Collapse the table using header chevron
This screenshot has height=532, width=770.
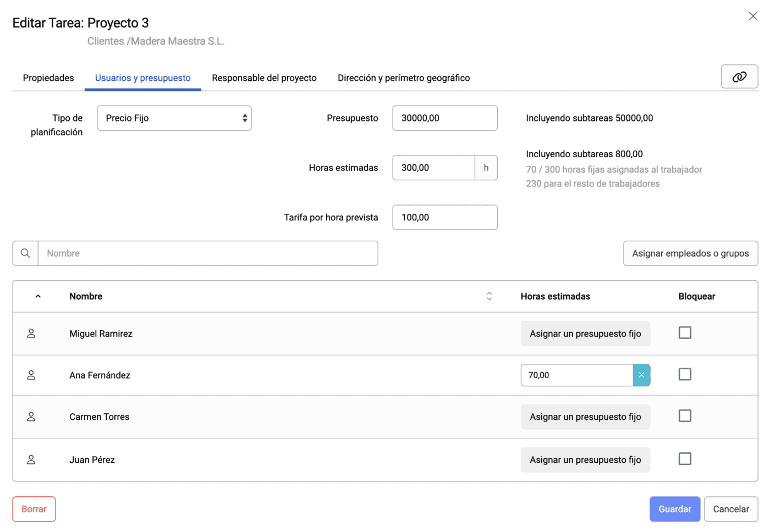click(38, 297)
